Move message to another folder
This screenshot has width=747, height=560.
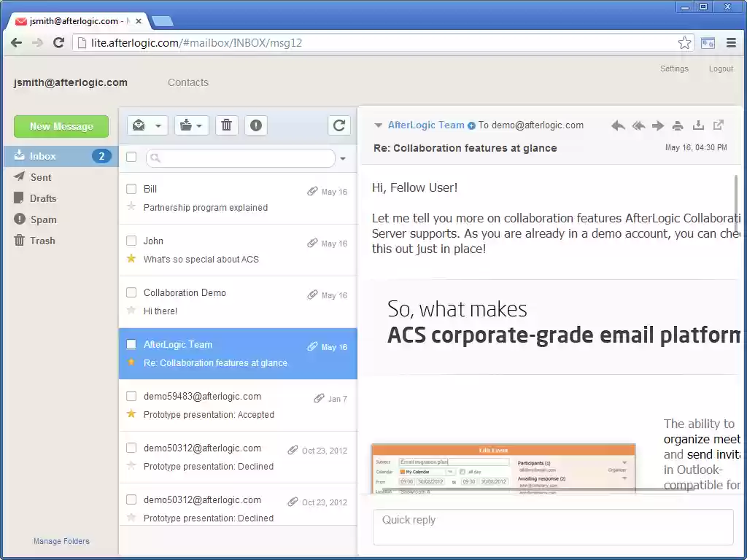tap(186, 125)
